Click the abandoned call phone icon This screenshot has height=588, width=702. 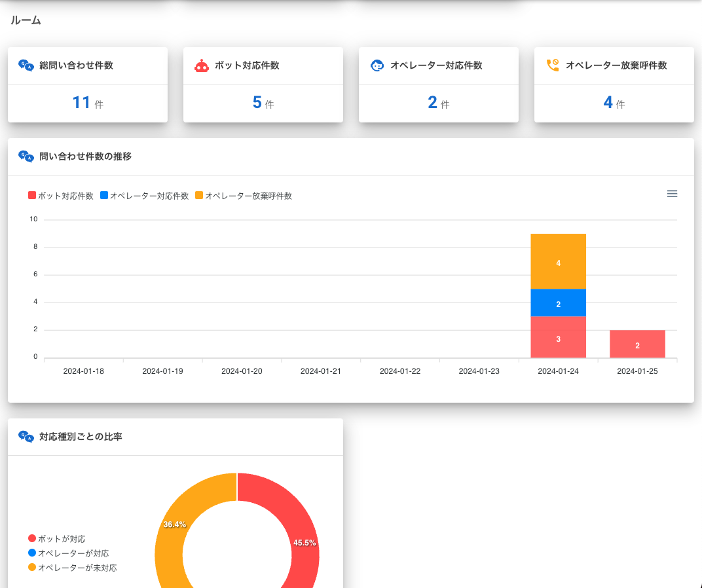(553, 65)
